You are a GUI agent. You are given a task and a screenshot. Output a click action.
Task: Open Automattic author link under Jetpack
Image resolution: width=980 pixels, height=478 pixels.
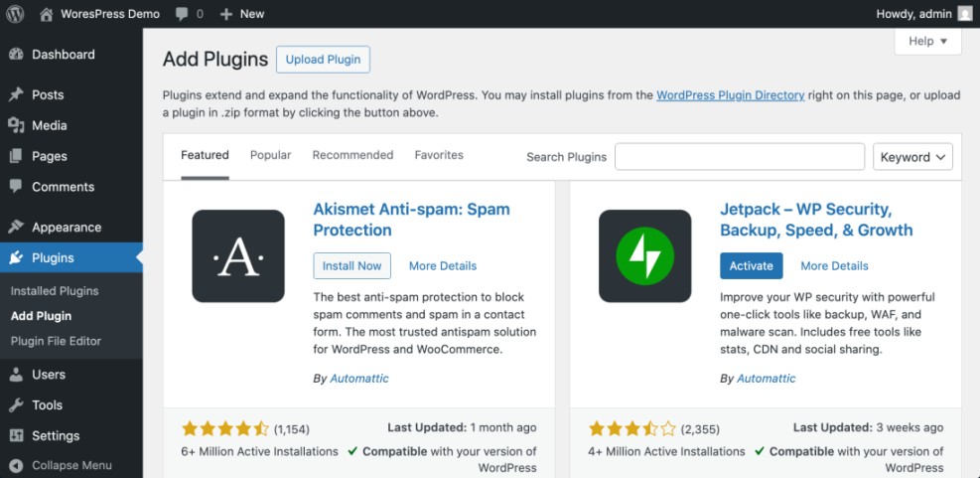pos(767,379)
